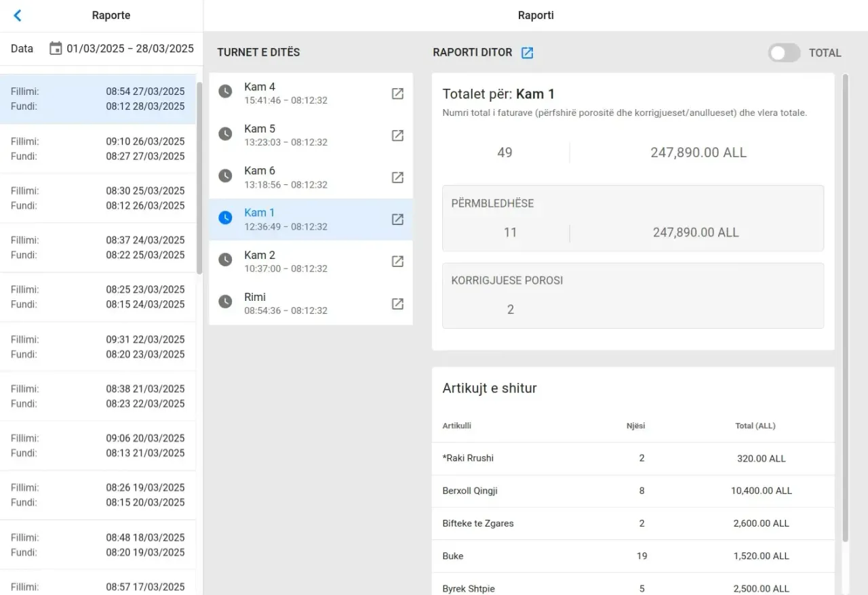Select the Kam 4 shift entry
The image size is (868, 595).
click(x=311, y=94)
